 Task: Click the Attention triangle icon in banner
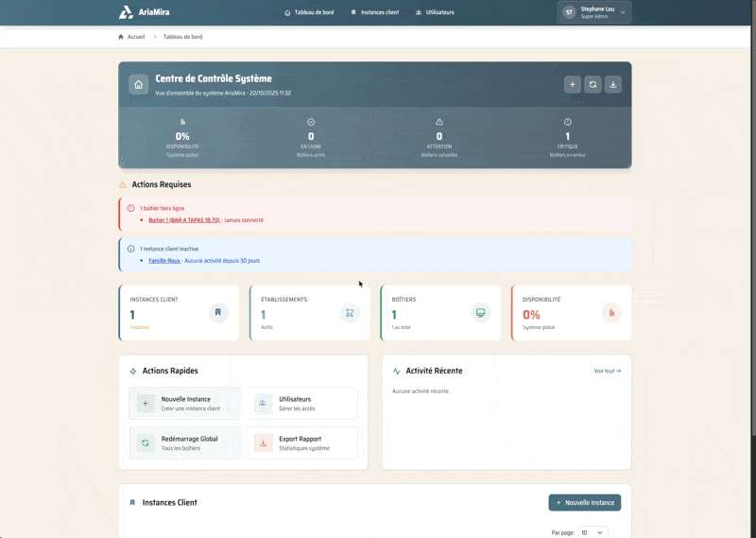(x=439, y=122)
